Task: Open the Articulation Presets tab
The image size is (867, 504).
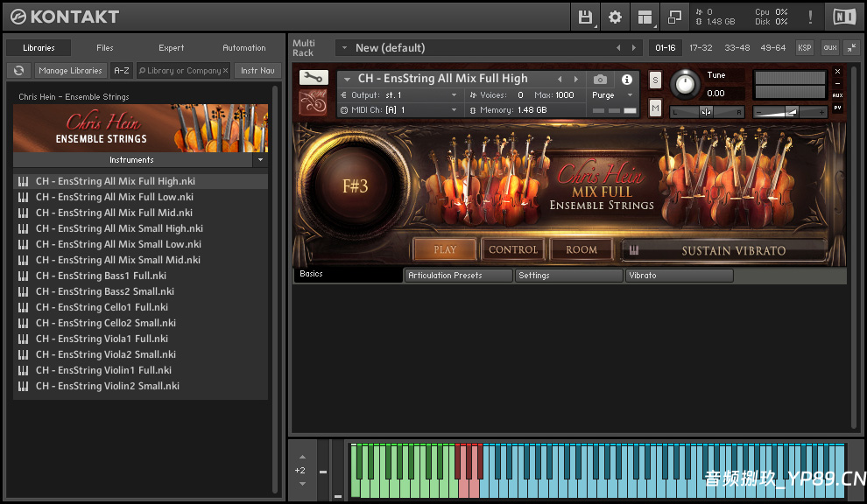Action: tap(458, 275)
